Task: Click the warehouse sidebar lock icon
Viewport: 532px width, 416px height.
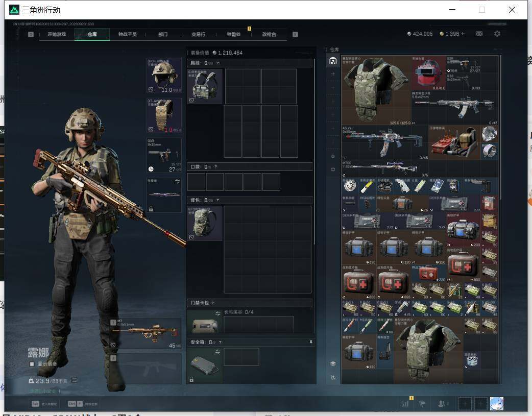Action: click(333, 156)
